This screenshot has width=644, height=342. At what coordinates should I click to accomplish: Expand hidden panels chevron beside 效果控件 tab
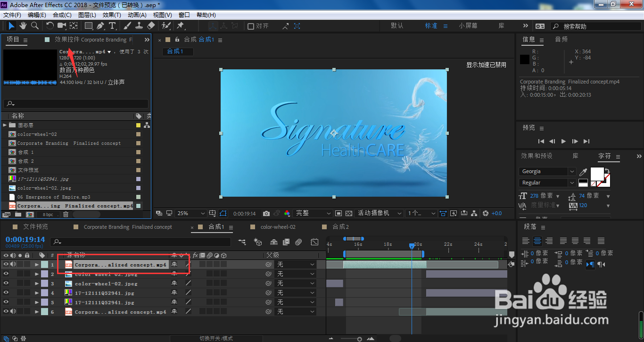(147, 40)
